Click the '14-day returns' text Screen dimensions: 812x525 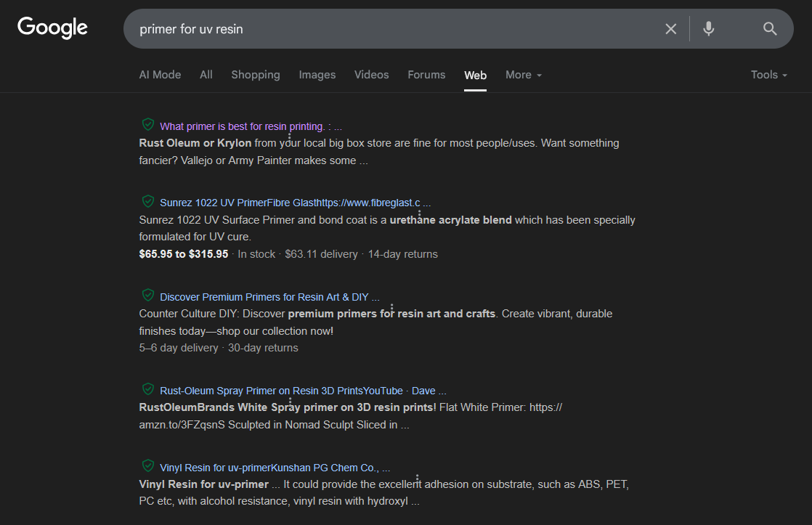point(403,254)
